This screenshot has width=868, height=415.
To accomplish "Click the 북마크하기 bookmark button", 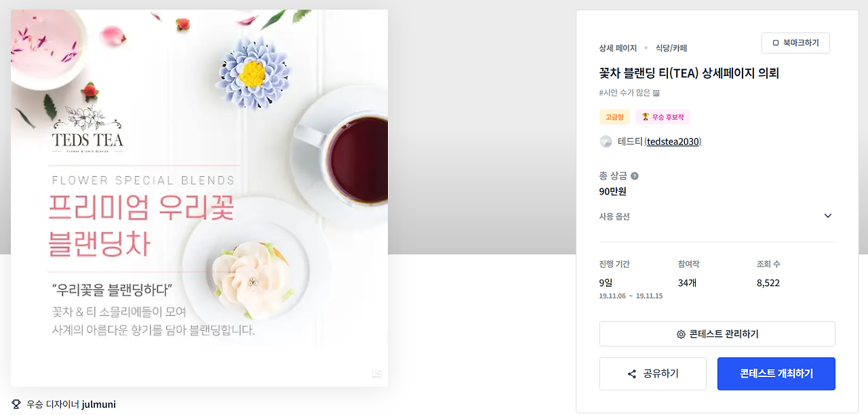I will point(795,43).
